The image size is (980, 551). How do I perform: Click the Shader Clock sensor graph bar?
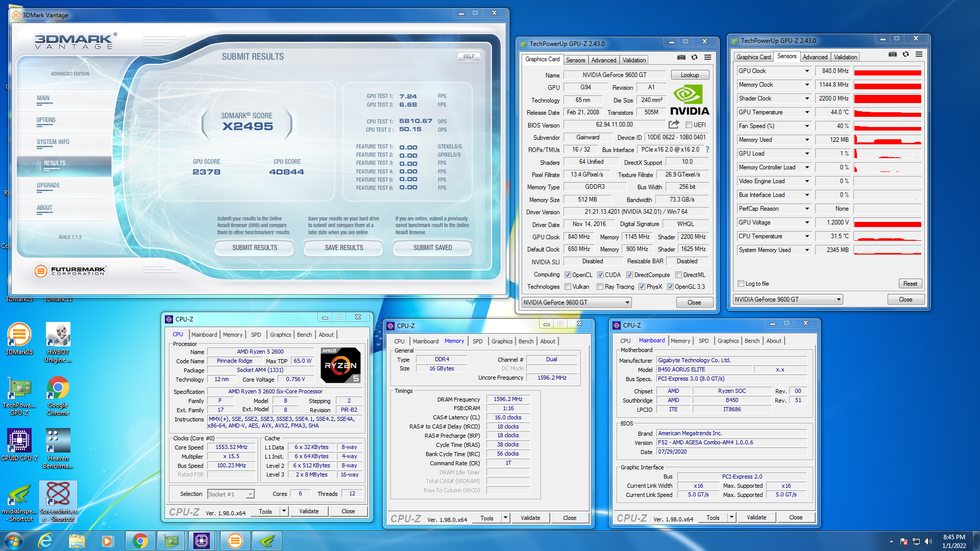pos(888,98)
